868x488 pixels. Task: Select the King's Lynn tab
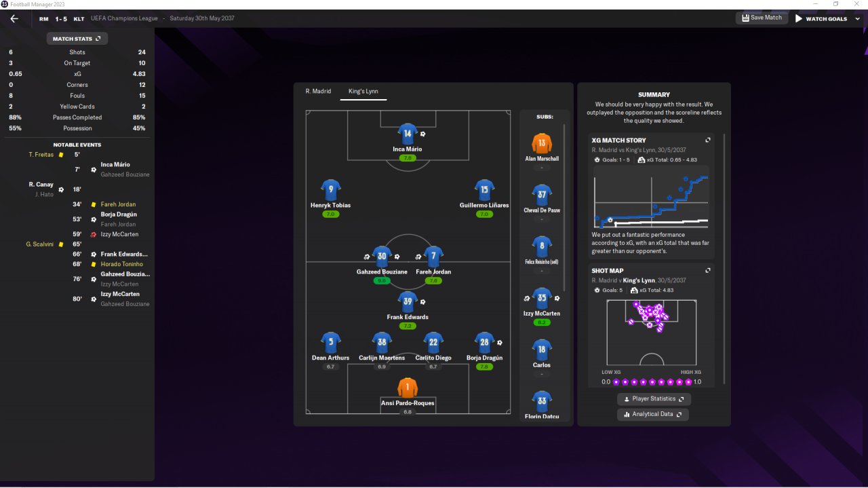coord(363,91)
